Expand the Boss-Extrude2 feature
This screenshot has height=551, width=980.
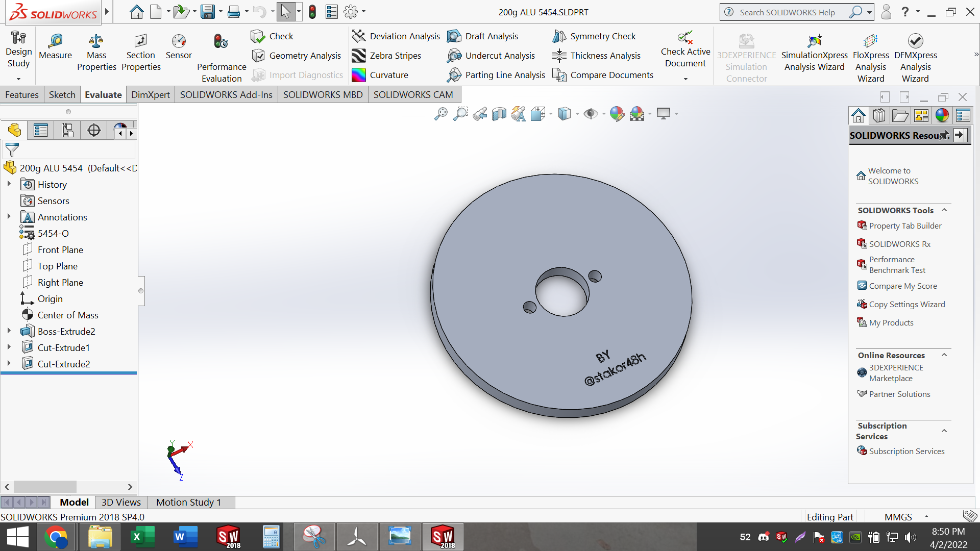tap(9, 331)
